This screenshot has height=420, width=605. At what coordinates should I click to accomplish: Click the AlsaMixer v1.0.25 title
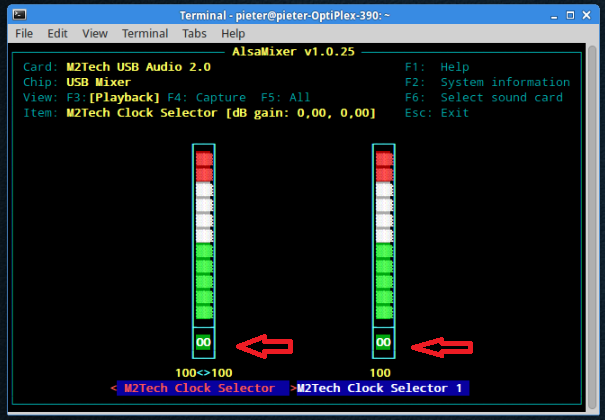(293, 52)
